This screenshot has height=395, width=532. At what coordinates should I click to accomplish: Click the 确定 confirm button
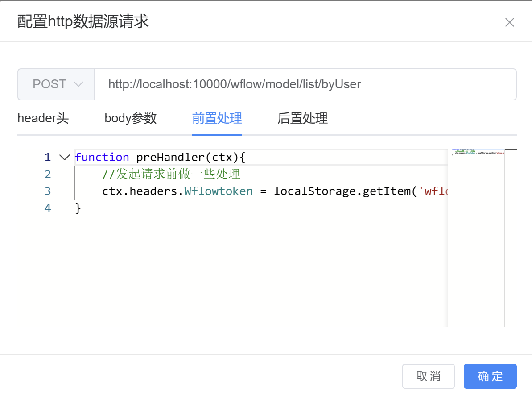490,376
